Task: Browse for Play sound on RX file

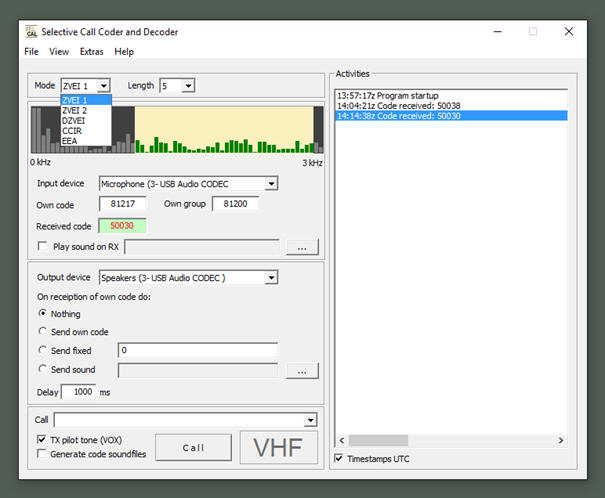Action: (302, 246)
